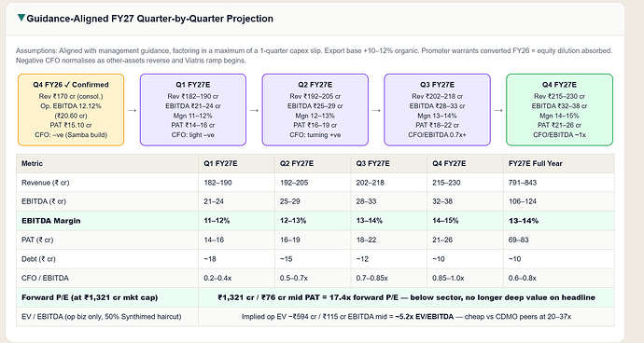
Task: Click the Debt (₹ cr) row label
Action: [x=38, y=259]
